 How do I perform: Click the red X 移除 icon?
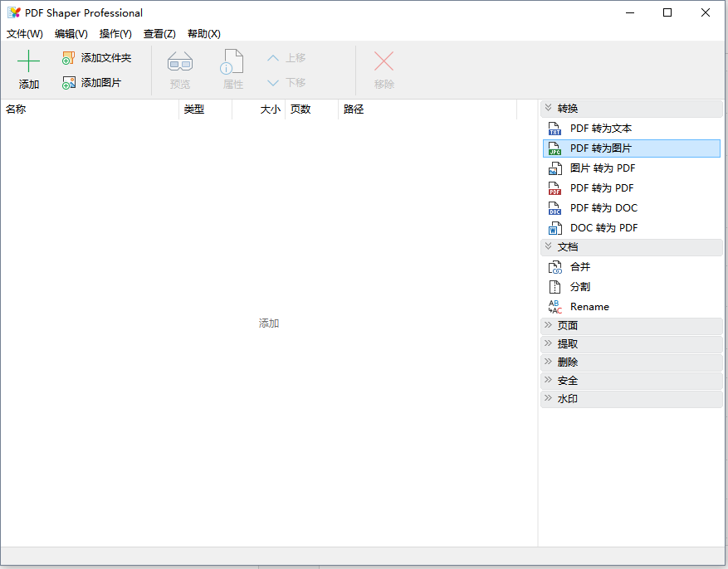pyautogui.click(x=384, y=61)
